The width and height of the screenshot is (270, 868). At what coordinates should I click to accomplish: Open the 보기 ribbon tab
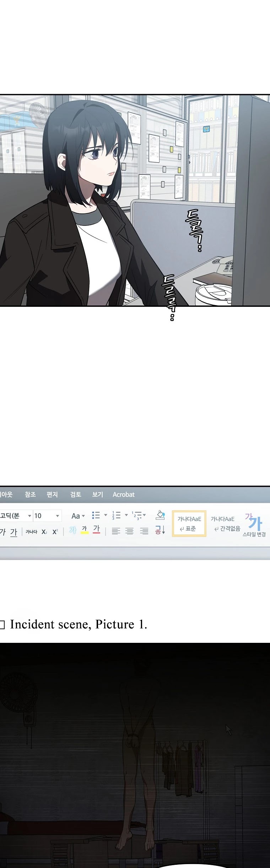98,494
